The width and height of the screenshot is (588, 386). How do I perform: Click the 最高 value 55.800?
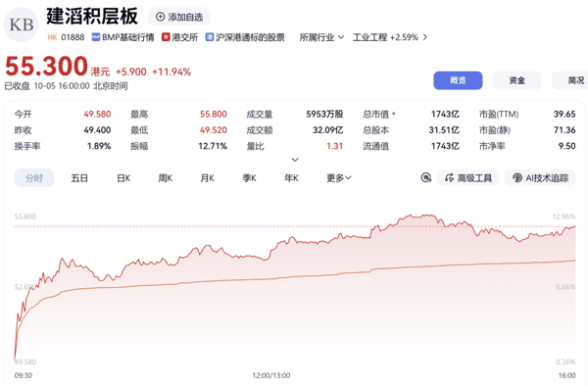[214, 114]
